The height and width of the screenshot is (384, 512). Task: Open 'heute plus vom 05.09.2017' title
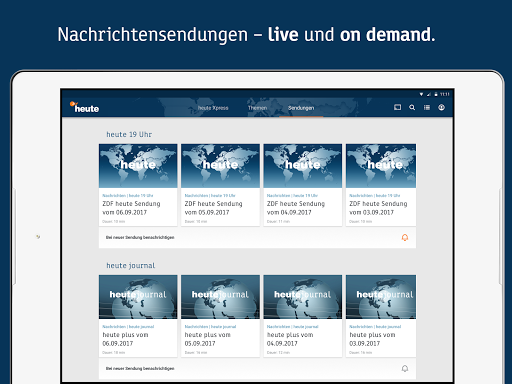[208, 339]
